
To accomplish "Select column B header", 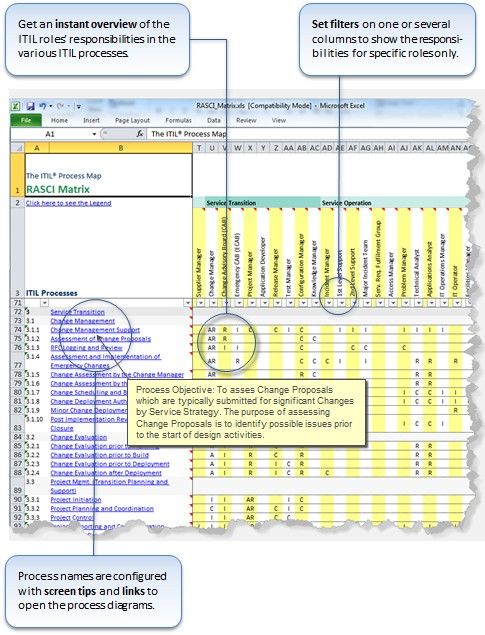I will click(x=121, y=148).
